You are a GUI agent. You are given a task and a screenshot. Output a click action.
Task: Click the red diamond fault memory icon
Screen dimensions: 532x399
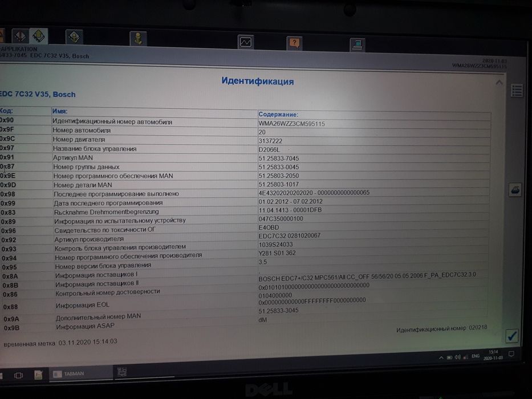point(20,36)
